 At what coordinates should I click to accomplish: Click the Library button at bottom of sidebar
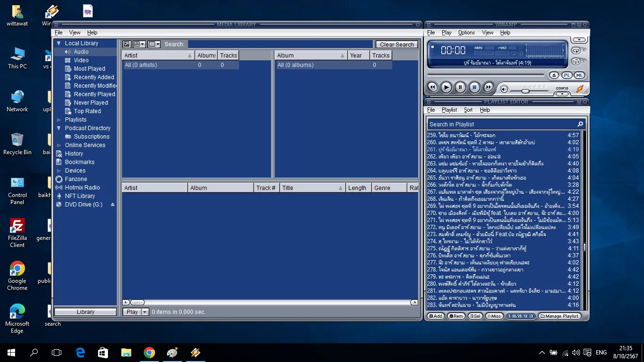(x=85, y=312)
